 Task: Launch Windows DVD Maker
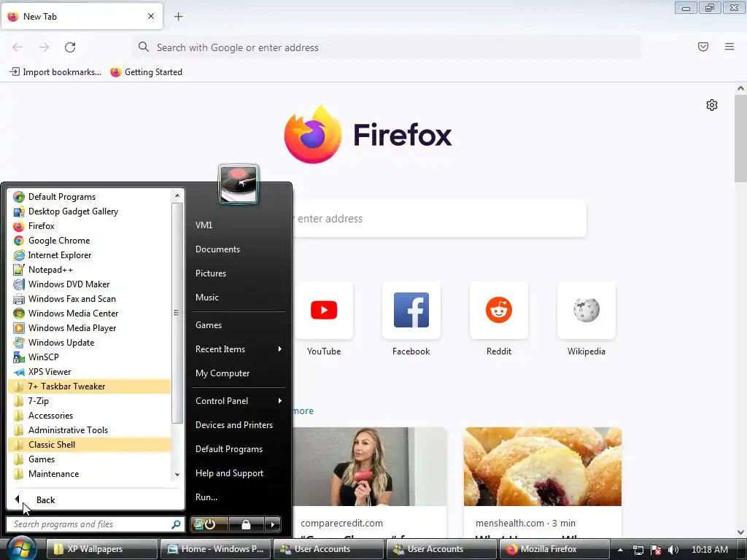pyautogui.click(x=89, y=284)
